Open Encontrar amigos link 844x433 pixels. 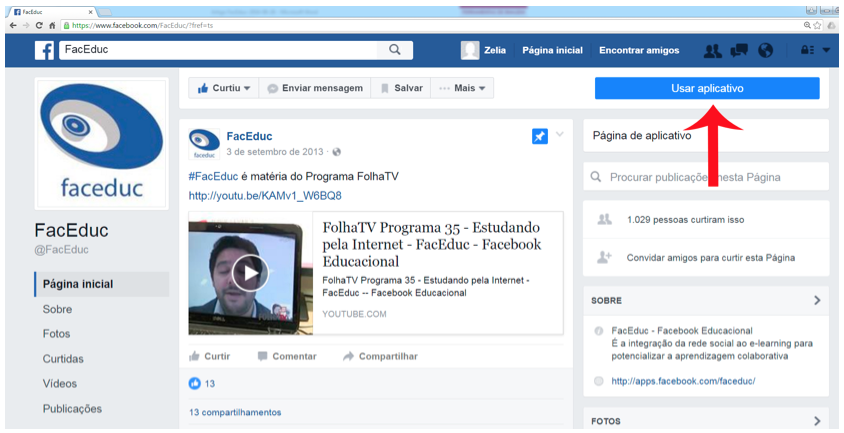639,51
